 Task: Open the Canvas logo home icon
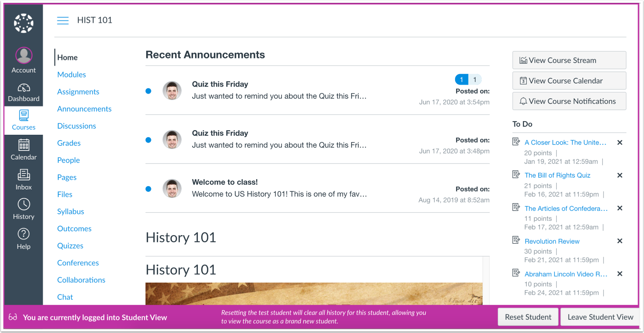[24, 23]
